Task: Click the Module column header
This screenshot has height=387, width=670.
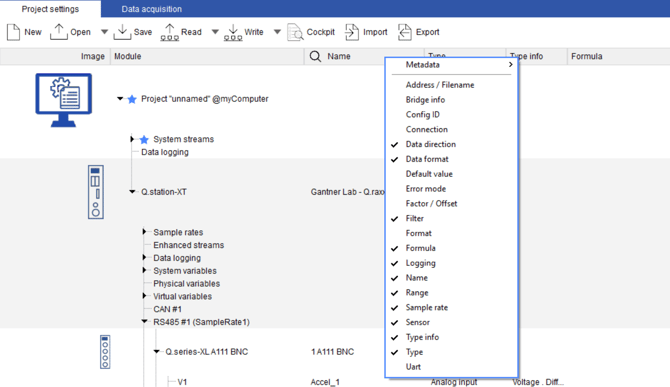Action: [x=208, y=56]
